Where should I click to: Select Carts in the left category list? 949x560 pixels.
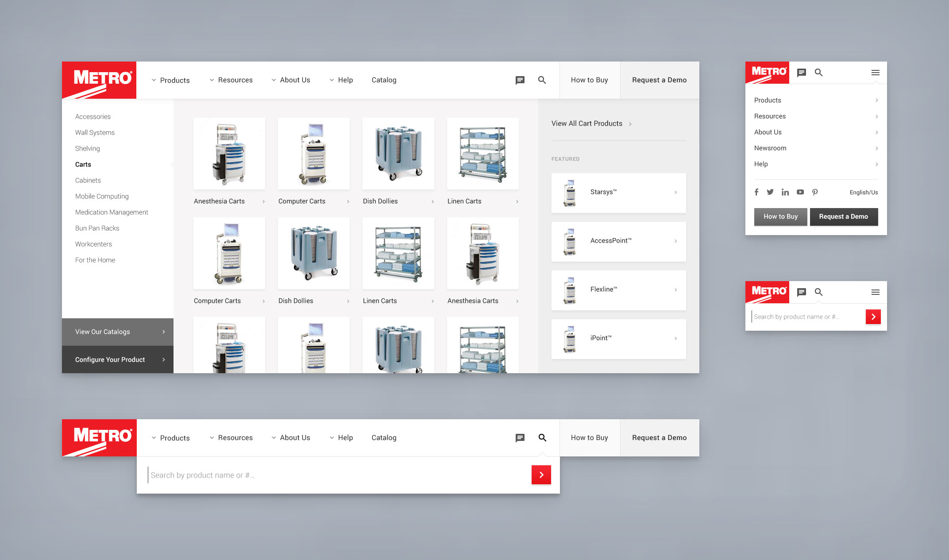(x=83, y=164)
